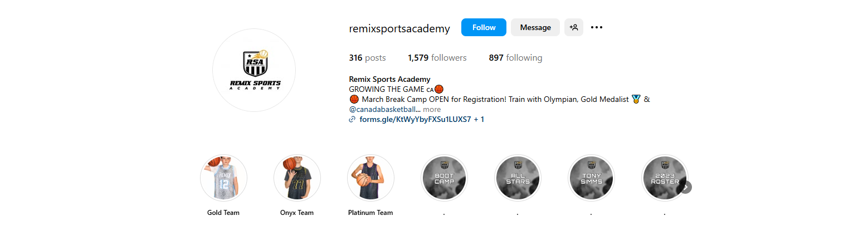Image resolution: width=868 pixels, height=245 pixels.
Task: Open the Tony Simms highlight
Action: [591, 178]
